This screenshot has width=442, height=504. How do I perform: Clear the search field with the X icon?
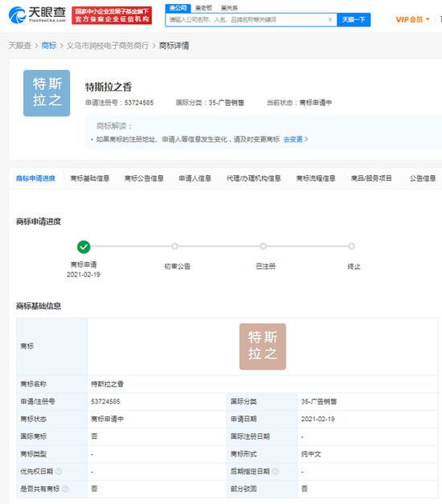point(330,19)
